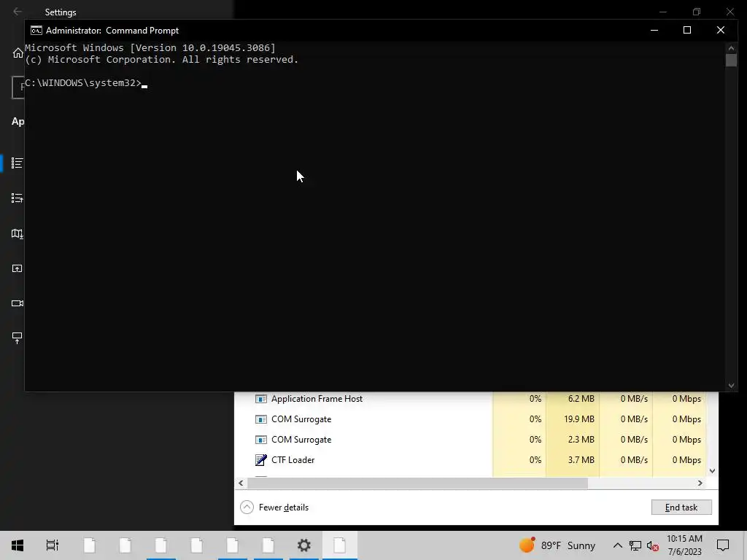Click the CTF Loader process icon

point(261,460)
